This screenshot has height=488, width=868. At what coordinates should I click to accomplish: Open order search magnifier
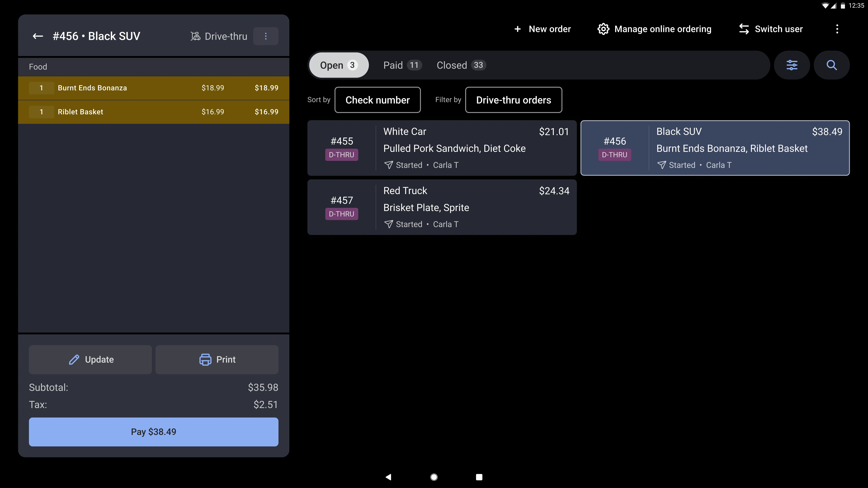click(832, 65)
